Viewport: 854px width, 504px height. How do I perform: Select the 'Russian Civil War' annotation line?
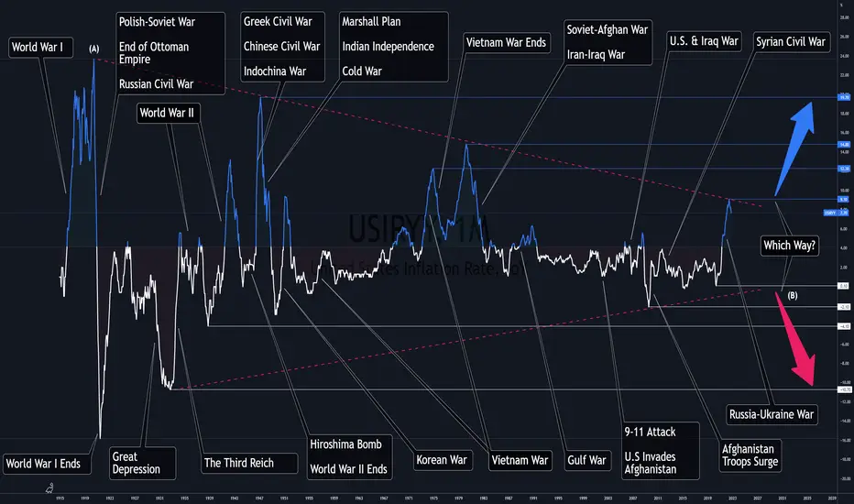[x=157, y=84]
